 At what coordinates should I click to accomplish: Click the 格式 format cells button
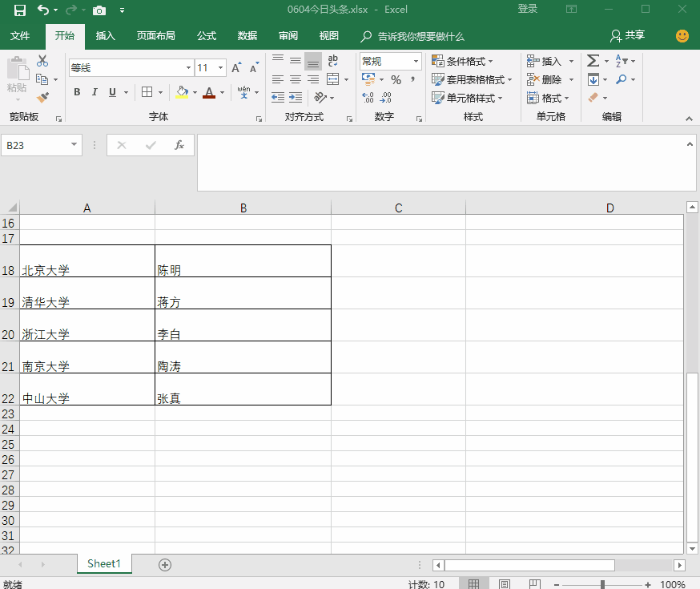(x=548, y=98)
